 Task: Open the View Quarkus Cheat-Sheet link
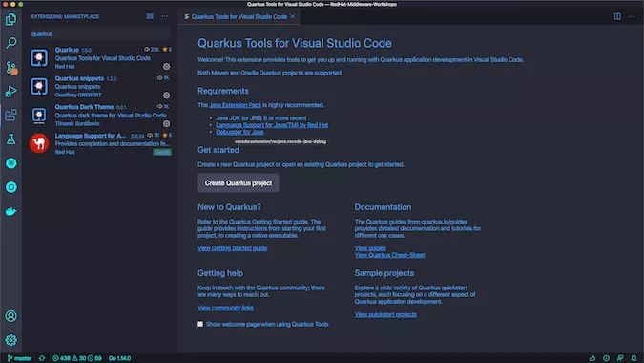coord(390,255)
